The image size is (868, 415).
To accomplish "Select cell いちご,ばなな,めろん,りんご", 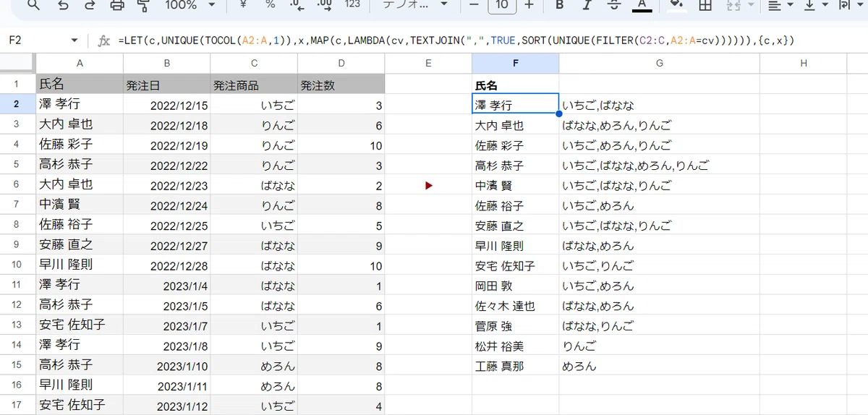I will click(x=659, y=165).
